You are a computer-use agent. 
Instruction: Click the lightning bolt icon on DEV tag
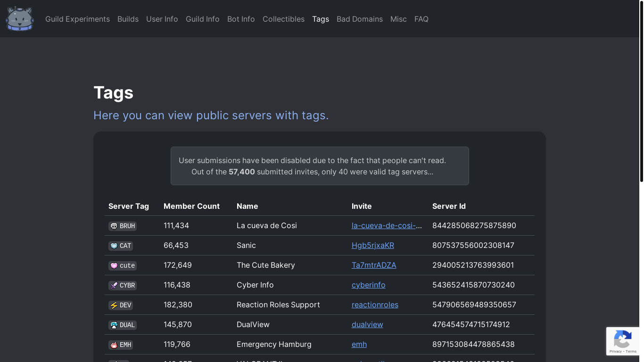[x=114, y=305]
